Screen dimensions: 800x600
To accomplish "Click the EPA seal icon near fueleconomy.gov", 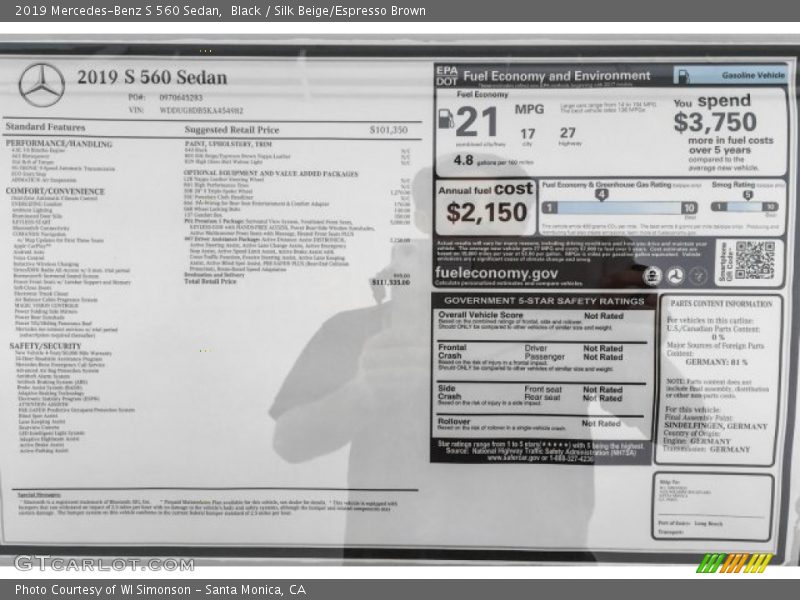I will 652,276.
